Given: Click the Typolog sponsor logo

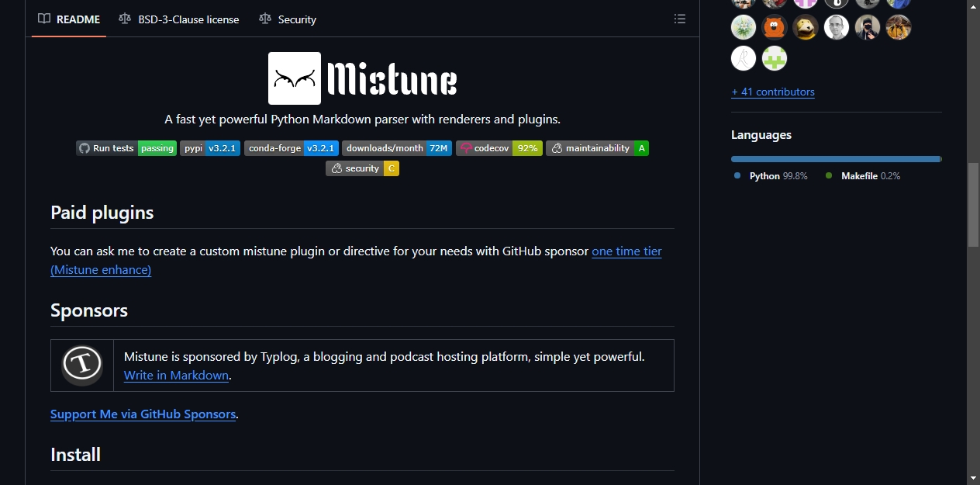Looking at the screenshot, I should click(x=82, y=365).
